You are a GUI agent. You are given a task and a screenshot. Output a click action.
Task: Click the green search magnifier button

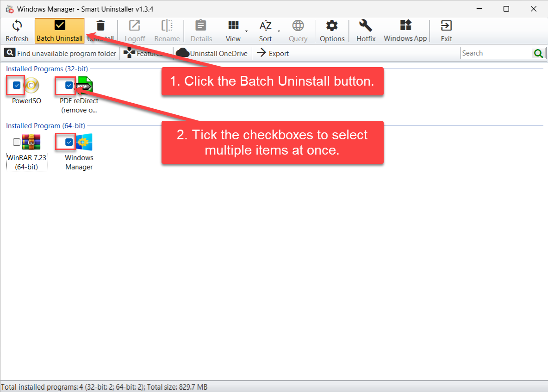pos(538,53)
